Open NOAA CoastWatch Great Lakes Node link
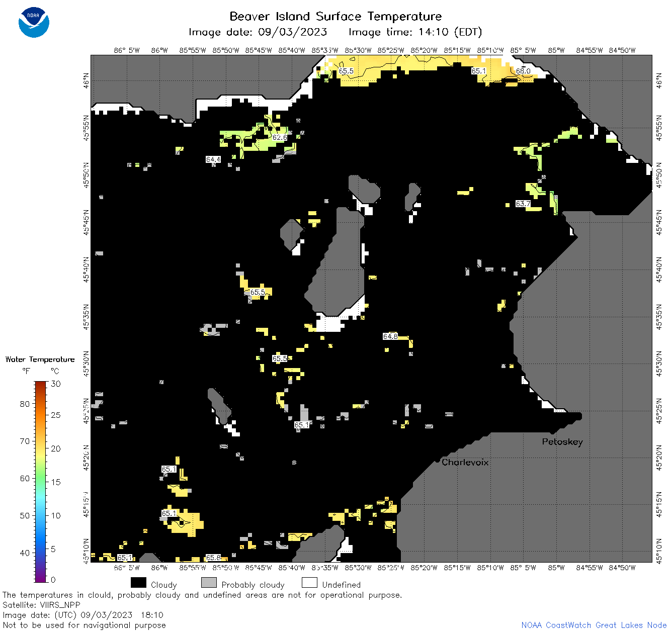Screen dimensions: 672x633 [x=594, y=625]
